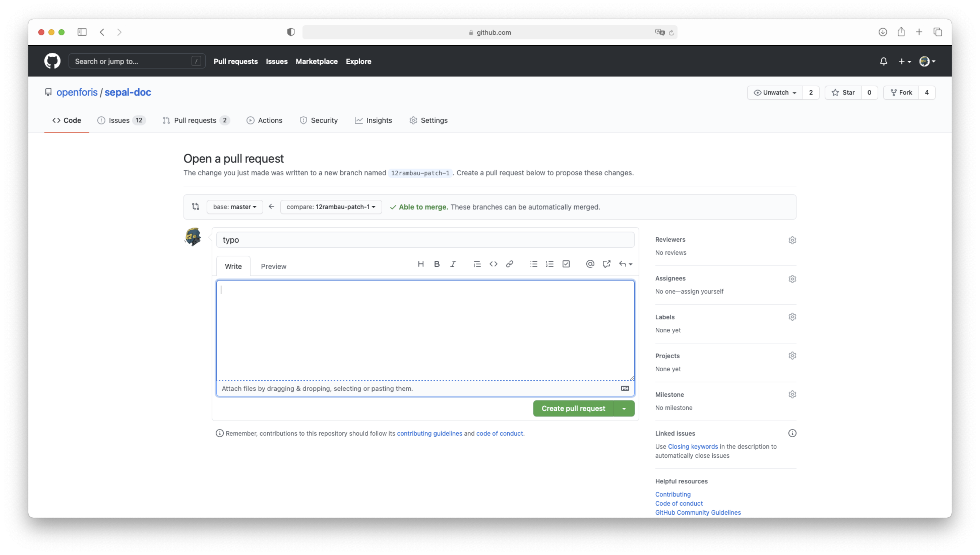Apply bold formatting in editor toolbar
The image size is (980, 555).
coord(437,264)
